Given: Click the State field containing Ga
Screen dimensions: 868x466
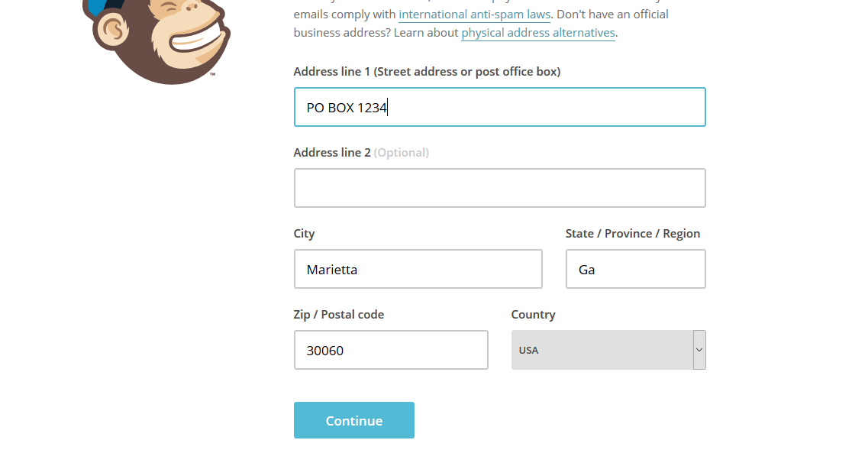Looking at the screenshot, I should click(635, 269).
